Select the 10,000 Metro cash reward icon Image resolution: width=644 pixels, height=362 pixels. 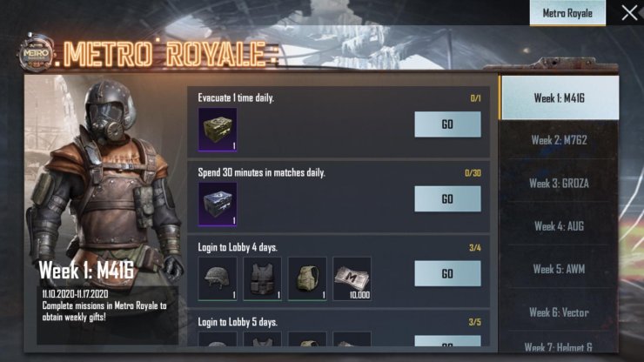[x=352, y=279]
